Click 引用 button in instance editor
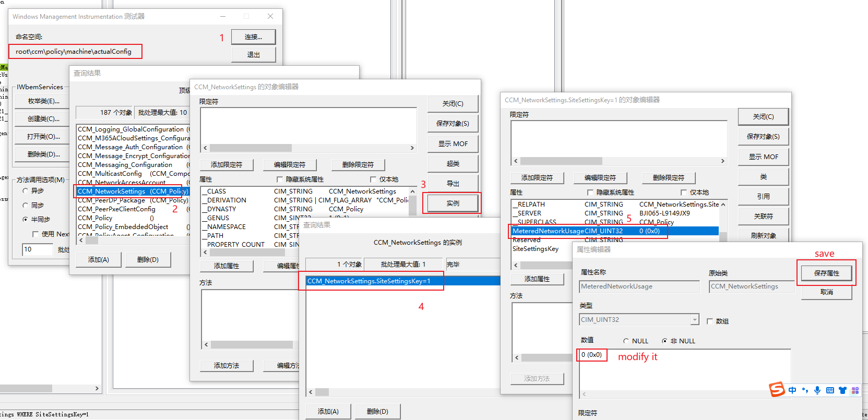 pyautogui.click(x=763, y=197)
